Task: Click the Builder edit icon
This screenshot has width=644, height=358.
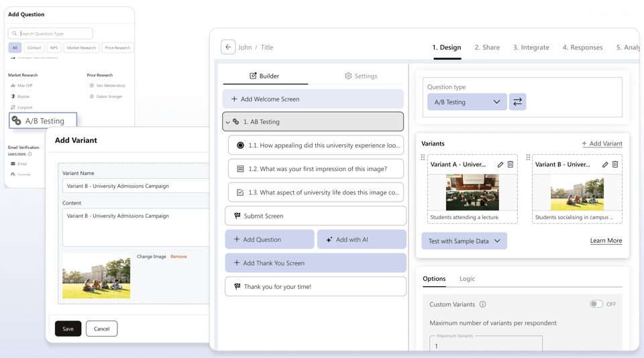Action: (x=253, y=76)
